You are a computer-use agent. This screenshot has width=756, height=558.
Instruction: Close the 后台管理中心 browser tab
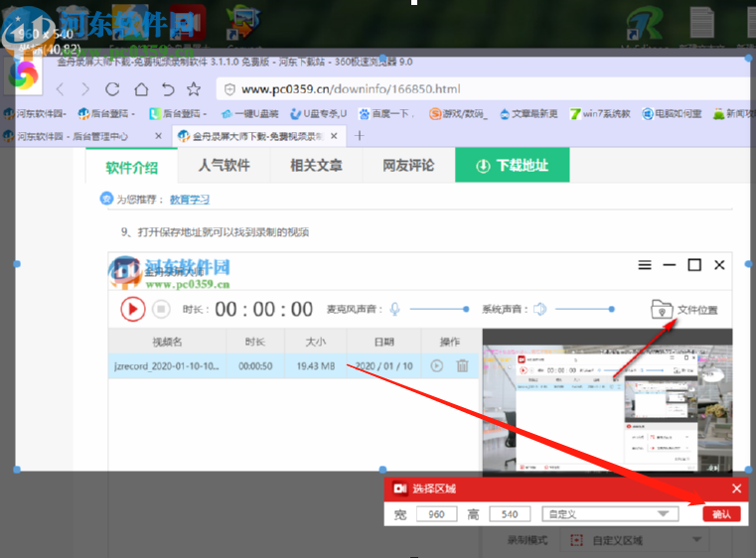click(x=158, y=136)
